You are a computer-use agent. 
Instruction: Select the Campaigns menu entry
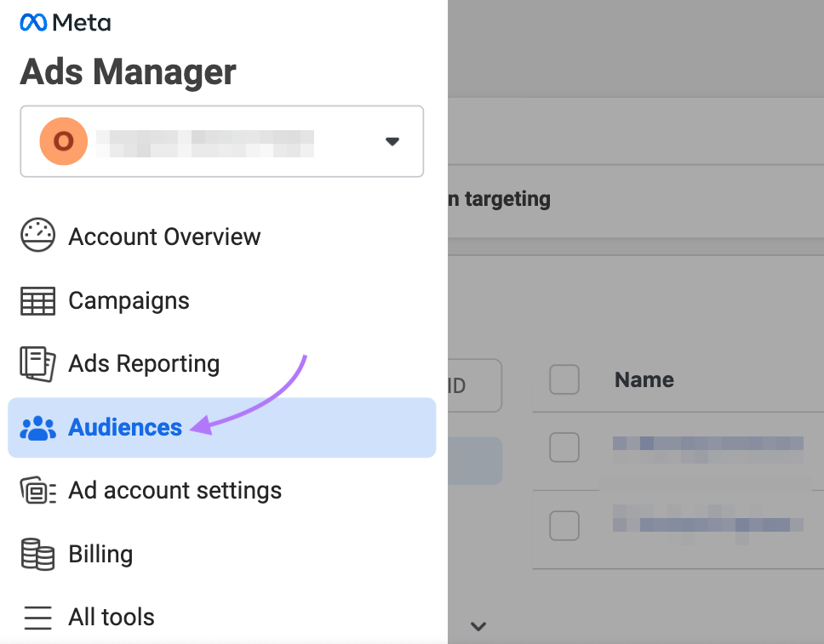(x=129, y=300)
